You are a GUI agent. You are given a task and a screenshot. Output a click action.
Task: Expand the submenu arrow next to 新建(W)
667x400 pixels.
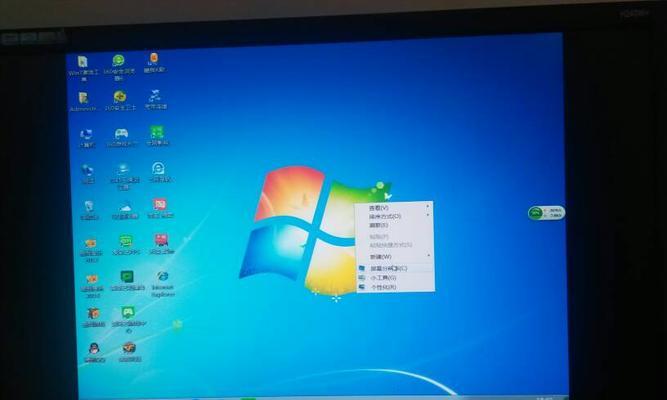pos(429,255)
